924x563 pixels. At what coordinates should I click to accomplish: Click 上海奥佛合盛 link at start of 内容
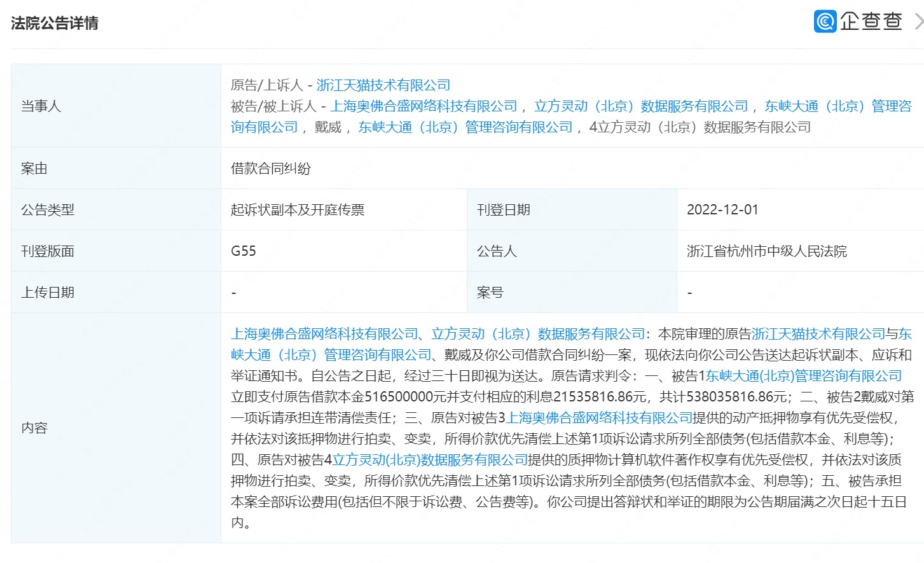tap(324, 334)
